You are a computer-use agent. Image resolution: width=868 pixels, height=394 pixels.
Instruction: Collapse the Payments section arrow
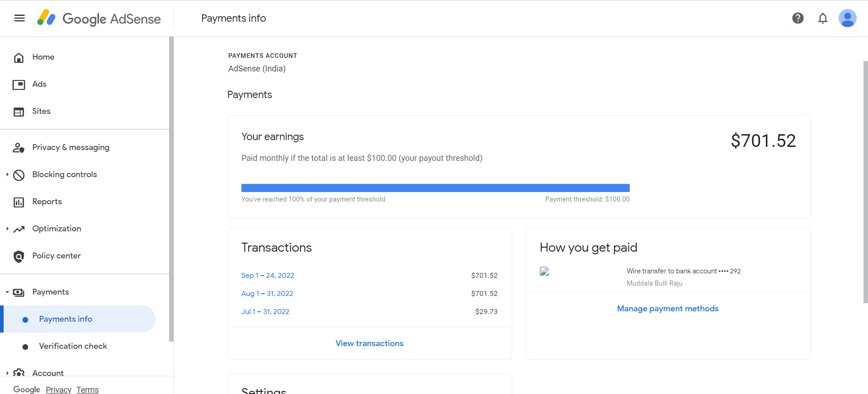pyautogui.click(x=7, y=292)
